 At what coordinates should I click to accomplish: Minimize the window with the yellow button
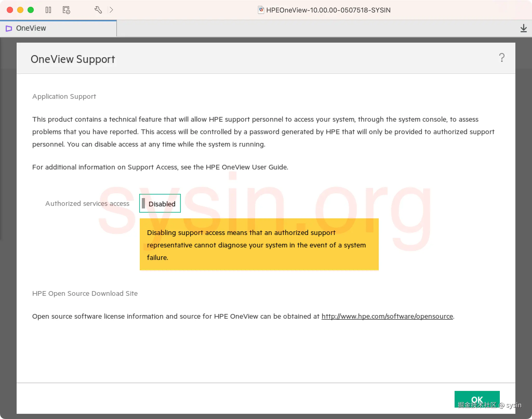pyautogui.click(x=20, y=10)
